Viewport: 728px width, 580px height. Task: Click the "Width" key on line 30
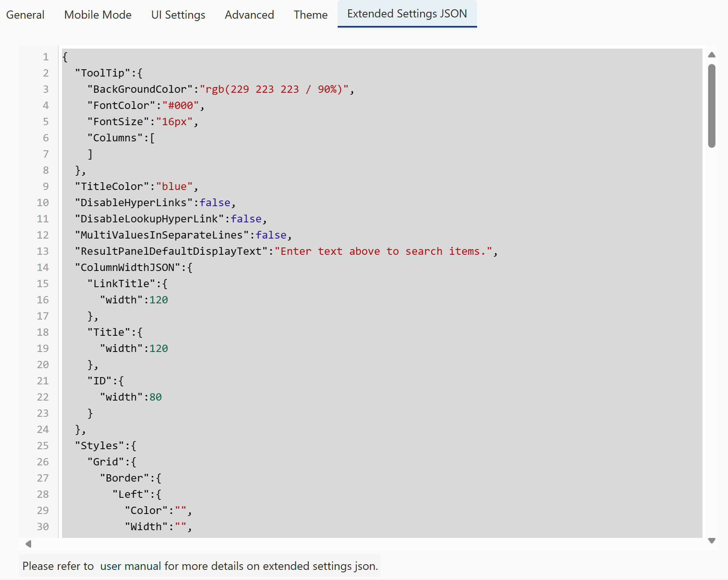[146, 527]
